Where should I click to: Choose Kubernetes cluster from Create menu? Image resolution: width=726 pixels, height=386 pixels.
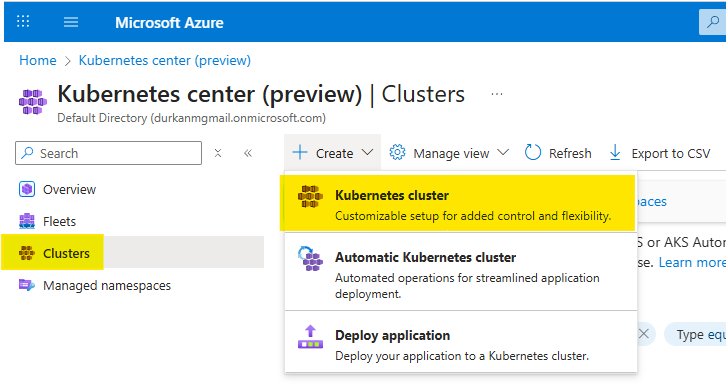(461, 203)
